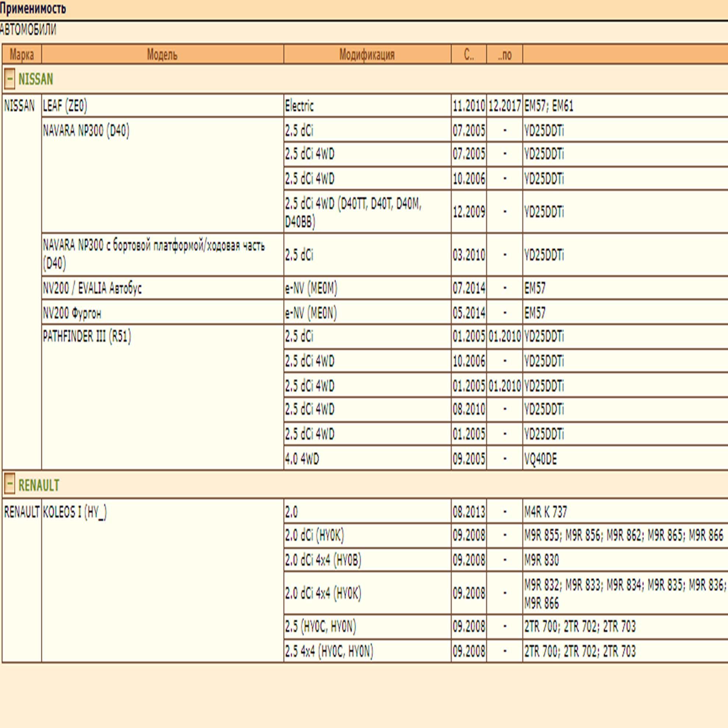The image size is (728, 728).
Task: Click the 11.2010 start date cell
Action: point(469,106)
